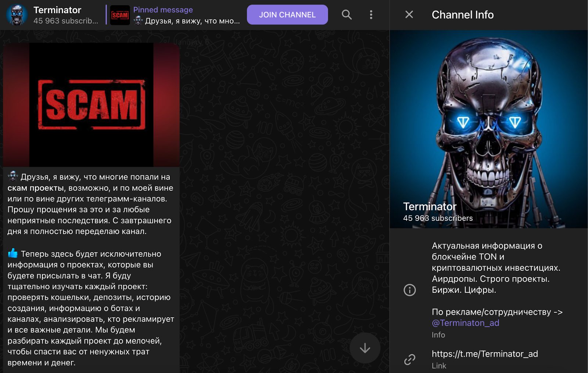The height and width of the screenshot is (373, 588).
Task: Close the Channel Info panel
Action: click(409, 15)
